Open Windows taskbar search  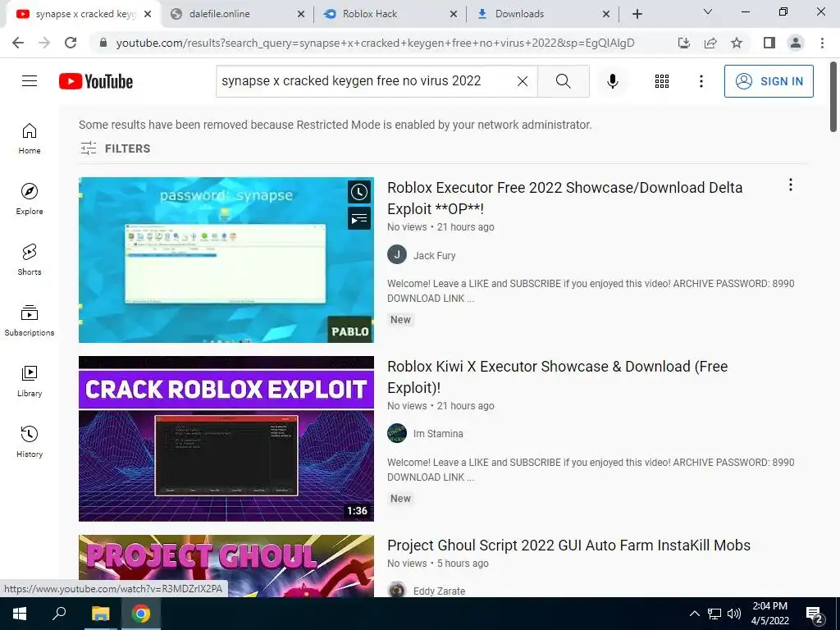59,614
